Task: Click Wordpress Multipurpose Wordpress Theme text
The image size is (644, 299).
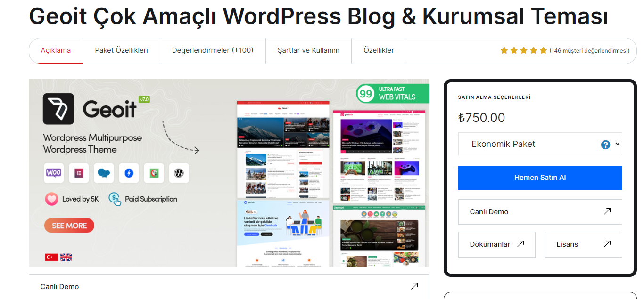Action: click(92, 144)
